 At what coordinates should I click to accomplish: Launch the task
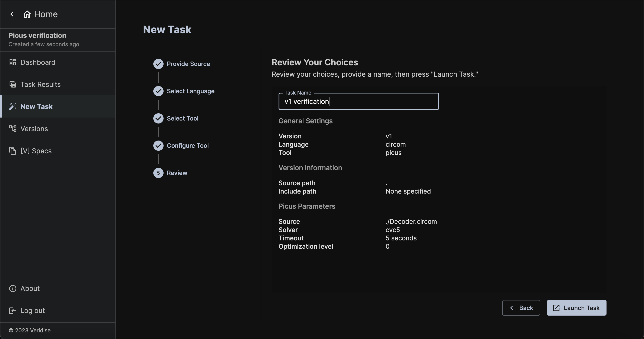click(x=576, y=308)
